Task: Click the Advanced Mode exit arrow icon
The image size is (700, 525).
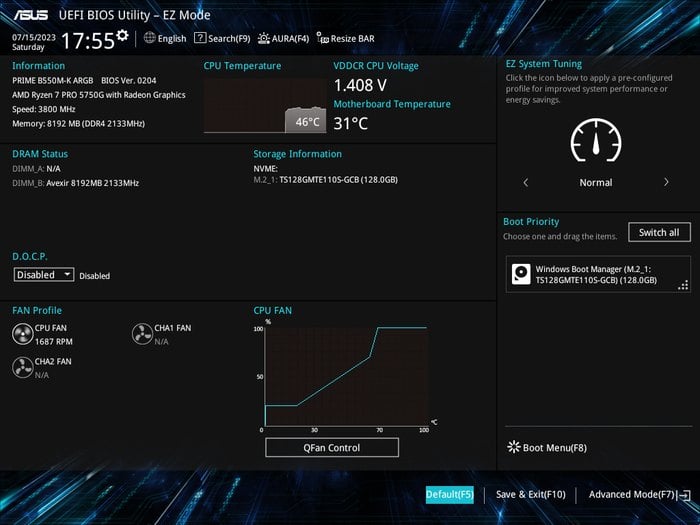Action: click(x=684, y=495)
